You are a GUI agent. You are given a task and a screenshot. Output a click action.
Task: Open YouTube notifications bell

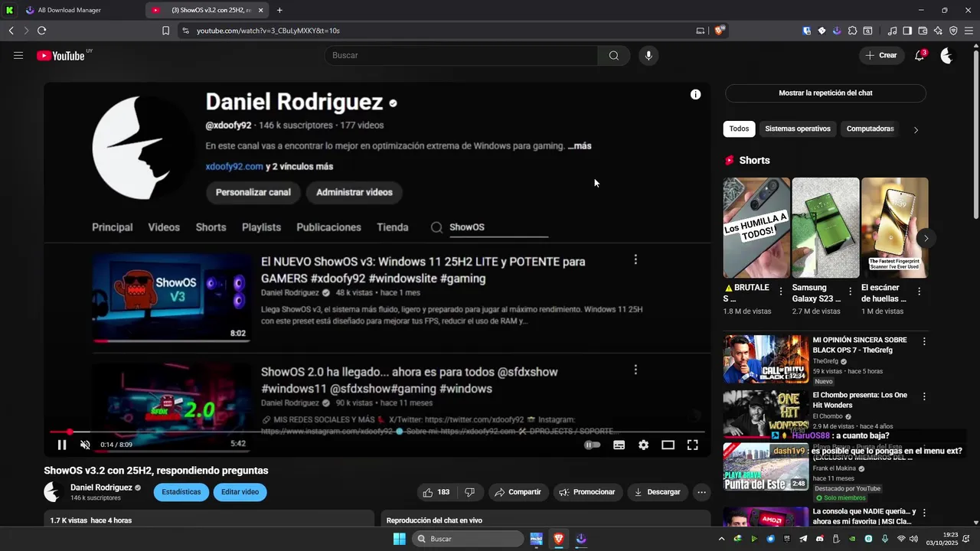pos(920,55)
